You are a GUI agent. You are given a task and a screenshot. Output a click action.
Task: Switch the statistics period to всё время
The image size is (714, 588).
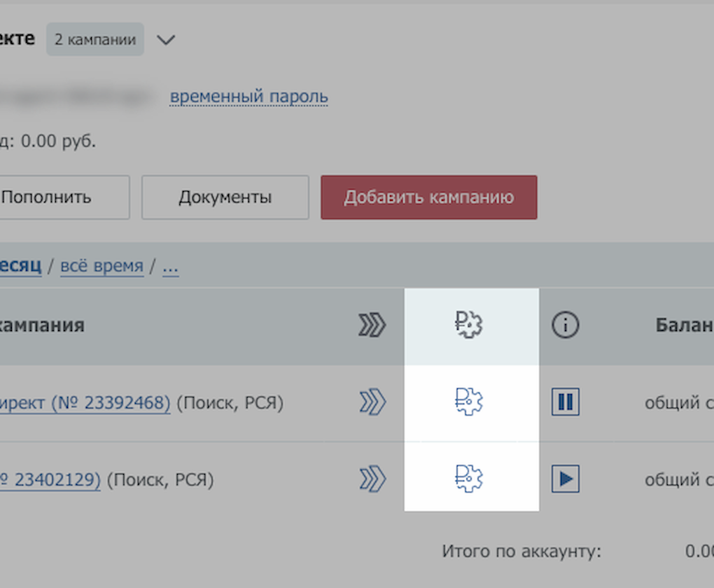coord(102,266)
